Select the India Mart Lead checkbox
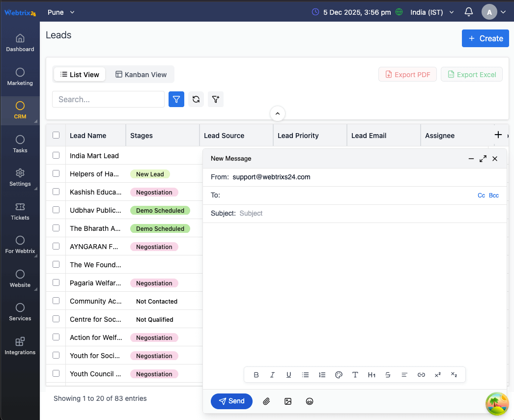The image size is (514, 420). [x=56, y=155]
